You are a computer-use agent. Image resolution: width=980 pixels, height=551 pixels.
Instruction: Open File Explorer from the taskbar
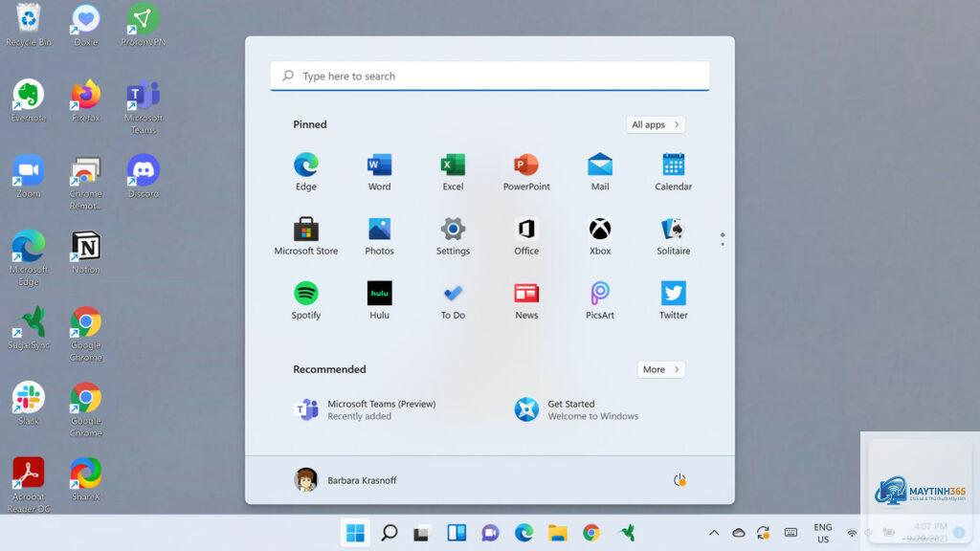[x=558, y=533]
